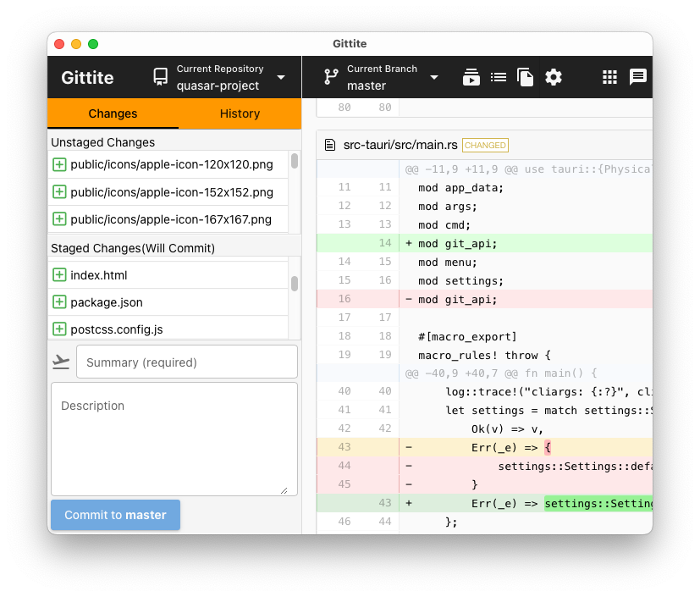Select public/icons/apple-icon-152x152.png file
This screenshot has height=597, width=700.
[x=168, y=192]
